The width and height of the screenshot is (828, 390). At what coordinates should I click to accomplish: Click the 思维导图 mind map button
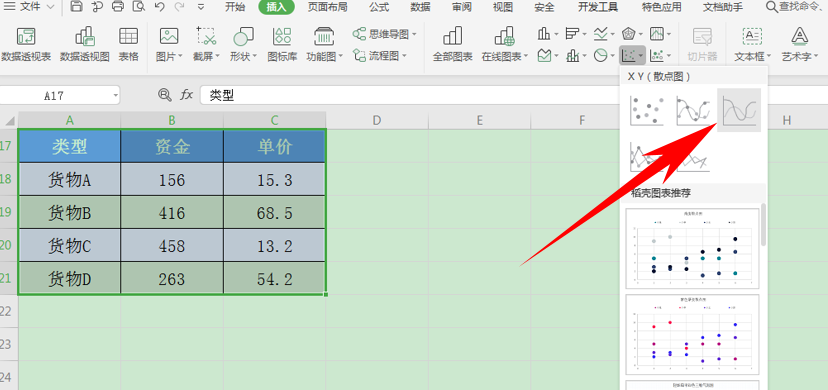point(384,35)
